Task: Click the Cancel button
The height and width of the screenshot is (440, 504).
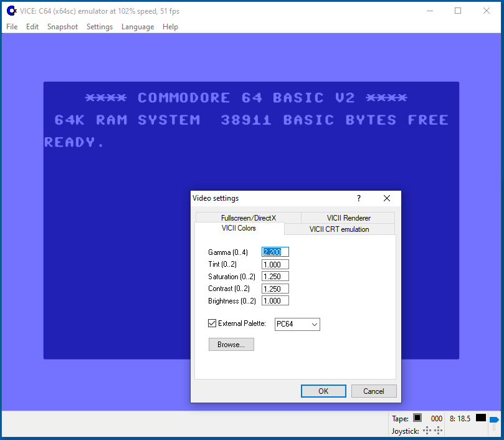Action: coord(374,391)
